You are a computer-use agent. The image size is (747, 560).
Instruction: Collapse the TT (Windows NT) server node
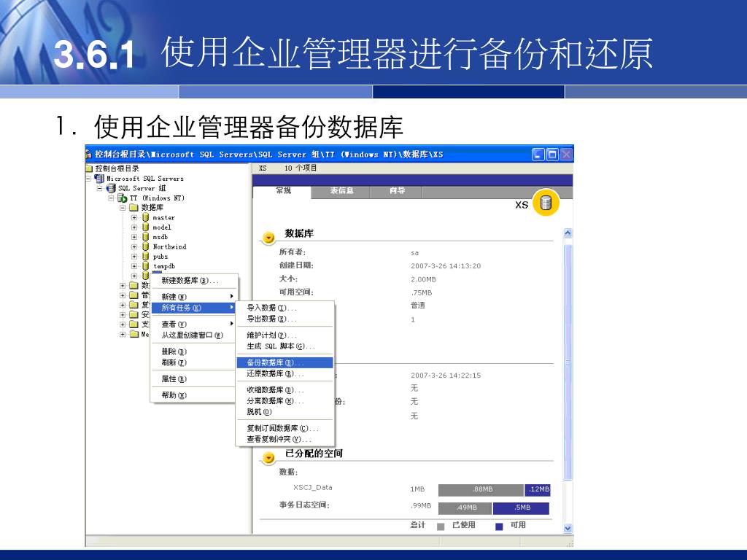112,198
